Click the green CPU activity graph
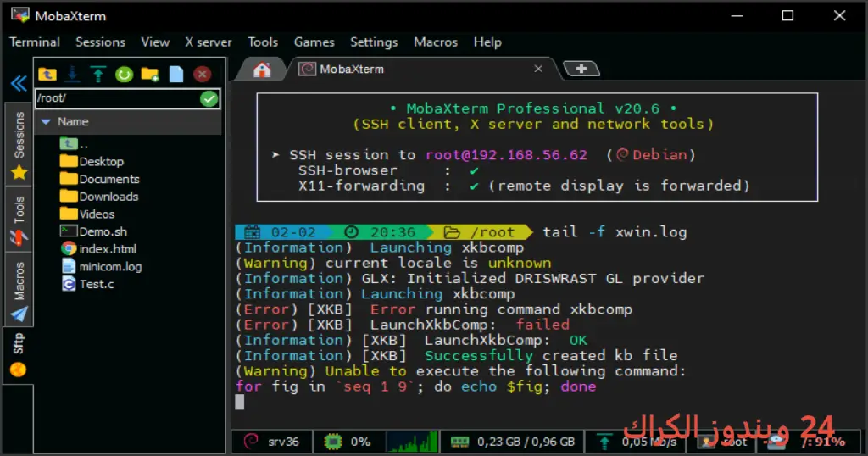Image resolution: width=868 pixels, height=456 pixels. click(411, 442)
